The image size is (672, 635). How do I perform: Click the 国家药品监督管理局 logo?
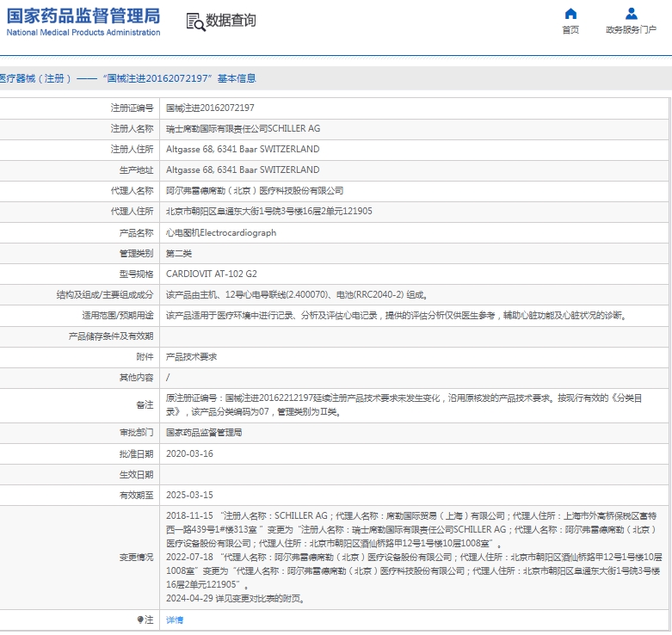[83, 16]
